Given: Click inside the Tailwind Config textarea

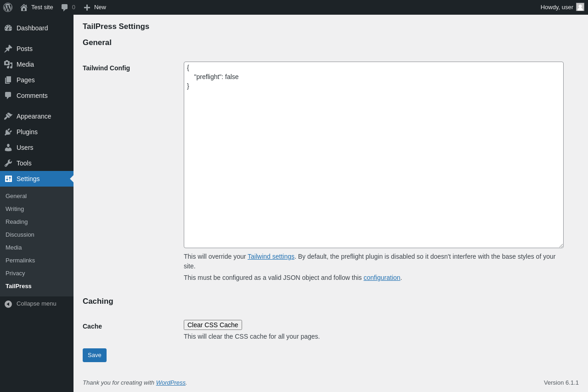Looking at the screenshot, I should [373, 155].
